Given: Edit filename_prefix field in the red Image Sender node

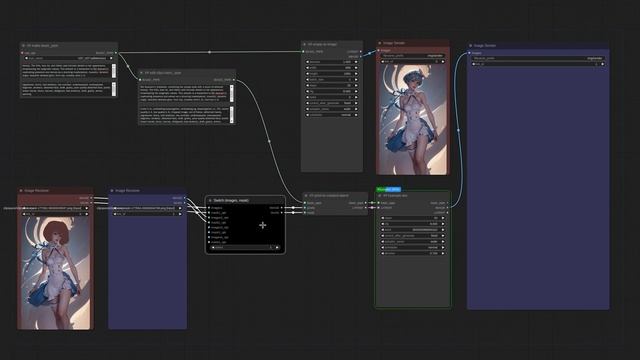Looking at the screenshot, I should click(413, 56).
